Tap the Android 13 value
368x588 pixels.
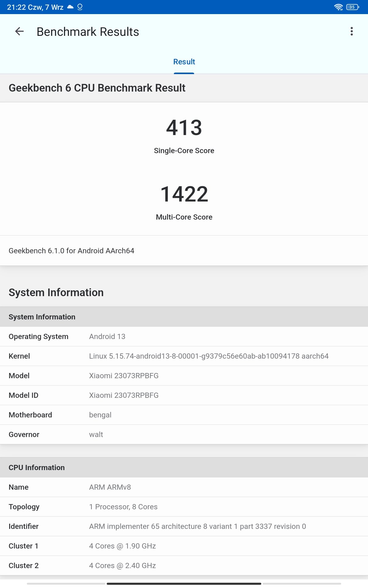pos(107,337)
